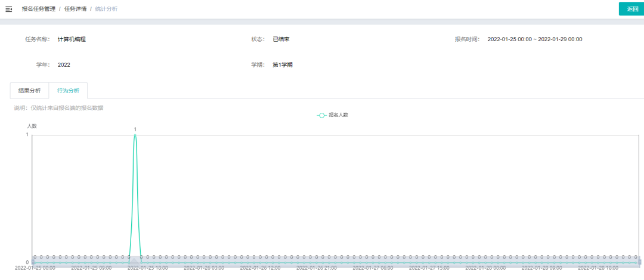
Task: Click the x-axis label 2022-01-27 06:00
Action: [373, 268]
